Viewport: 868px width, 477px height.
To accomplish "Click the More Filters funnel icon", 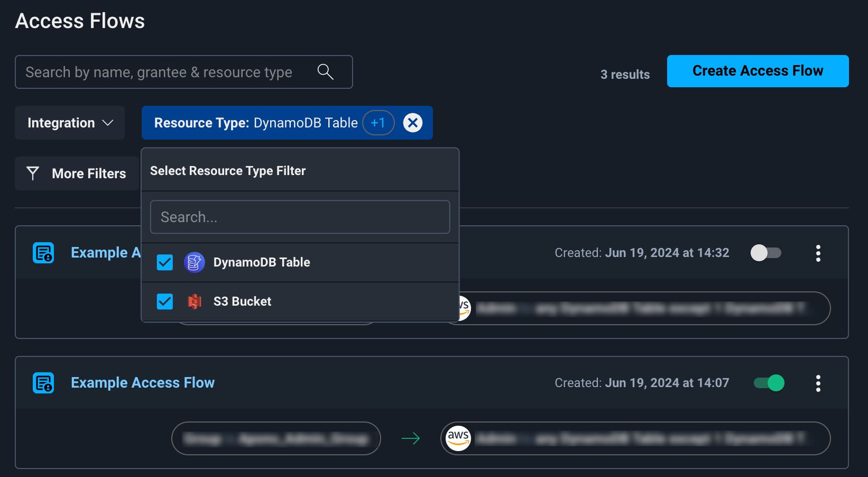I will pyautogui.click(x=33, y=173).
